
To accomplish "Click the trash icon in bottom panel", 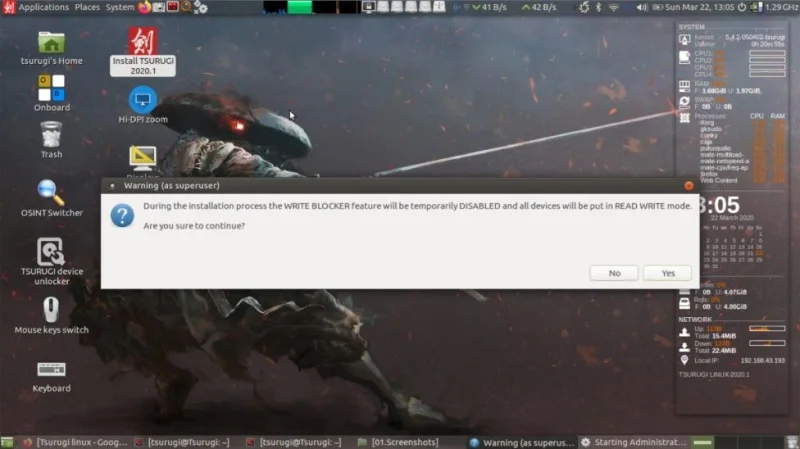I will (792, 442).
